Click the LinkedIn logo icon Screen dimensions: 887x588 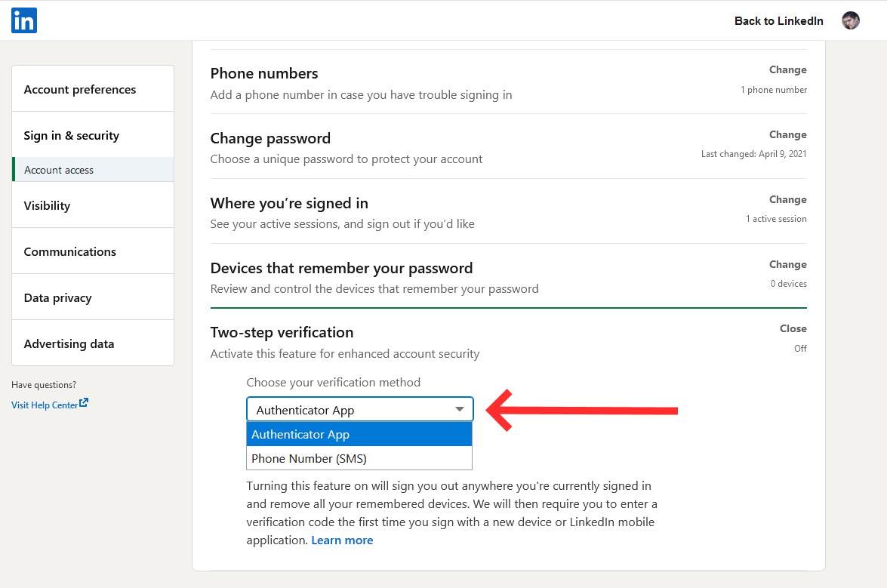tap(24, 20)
